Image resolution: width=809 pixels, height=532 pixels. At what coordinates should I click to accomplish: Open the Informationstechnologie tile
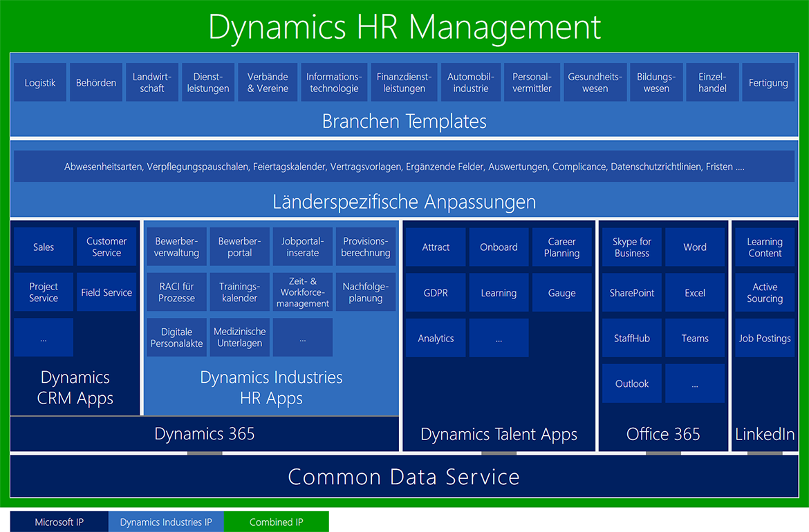point(334,83)
